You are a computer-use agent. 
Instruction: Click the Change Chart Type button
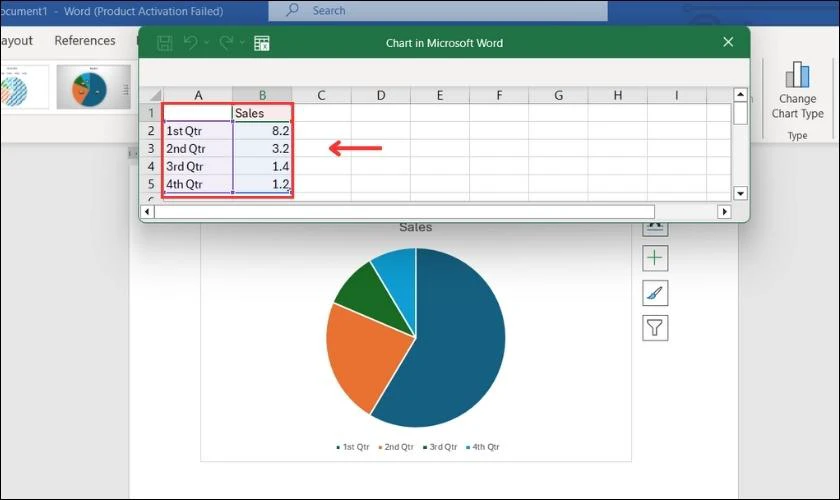(797, 90)
